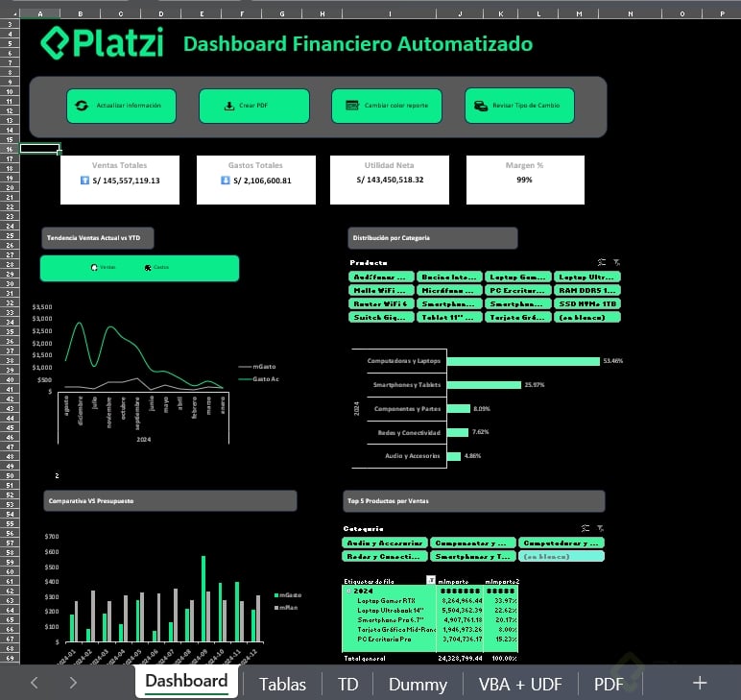The width and height of the screenshot is (741, 700).
Task: Toggle the Laptop Gam... product slicer item
Action: click(518, 277)
